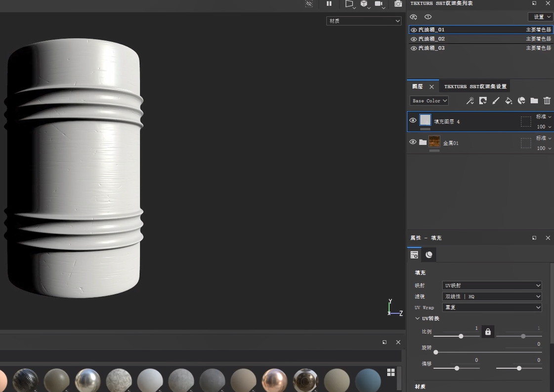Screen dimensions: 554x392
Task: Toggle visibility of 金属01 folder layer
Action: click(x=413, y=142)
